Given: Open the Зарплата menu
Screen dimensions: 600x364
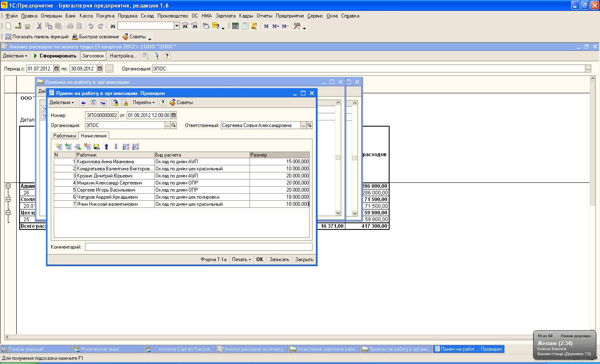Looking at the screenshot, I should (x=225, y=16).
